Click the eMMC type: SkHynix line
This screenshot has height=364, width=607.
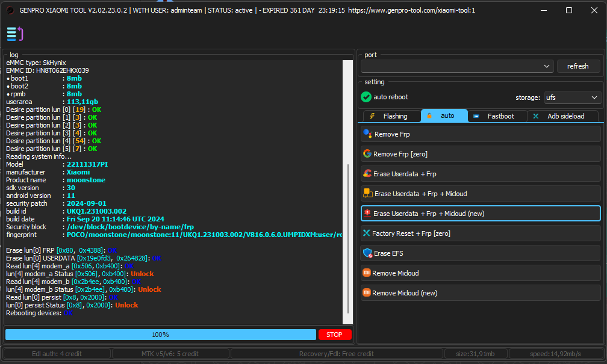36,63
